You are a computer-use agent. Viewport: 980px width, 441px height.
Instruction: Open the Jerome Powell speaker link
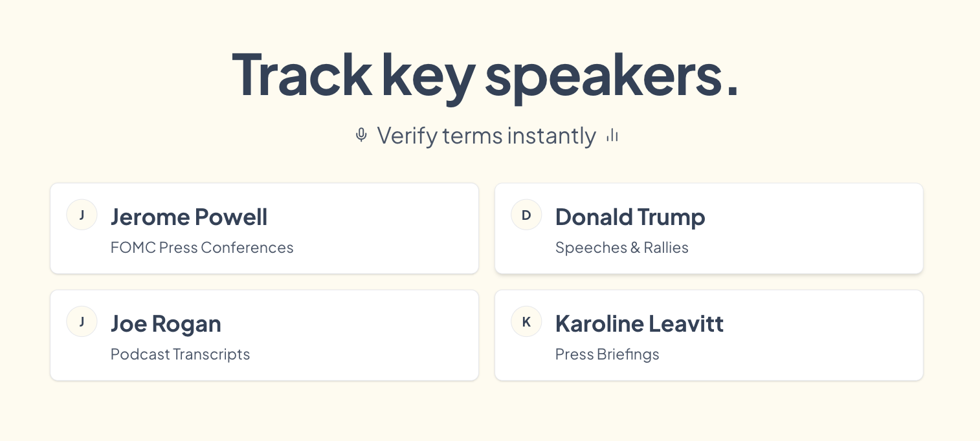(189, 217)
